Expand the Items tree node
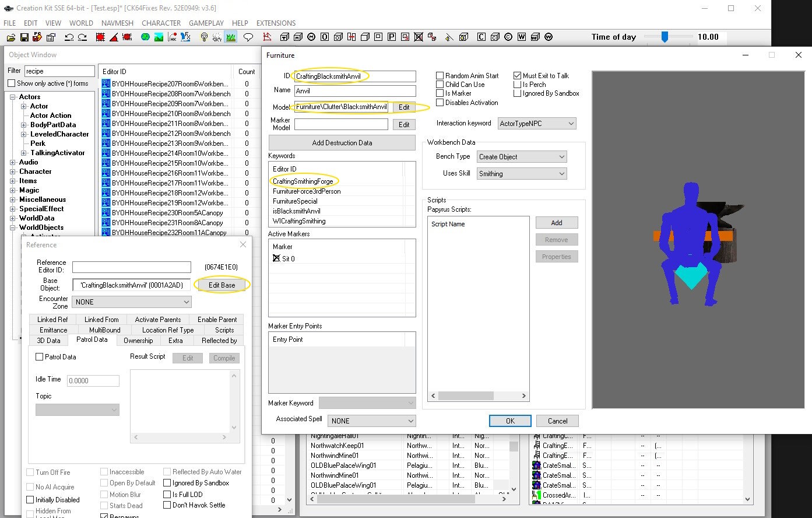Viewport: 812px width, 518px height. coord(13,181)
